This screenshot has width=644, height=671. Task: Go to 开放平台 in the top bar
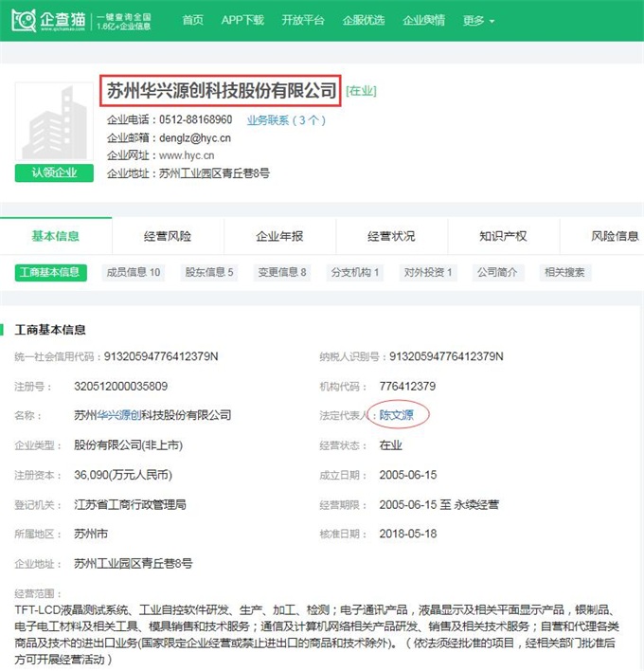click(x=303, y=20)
